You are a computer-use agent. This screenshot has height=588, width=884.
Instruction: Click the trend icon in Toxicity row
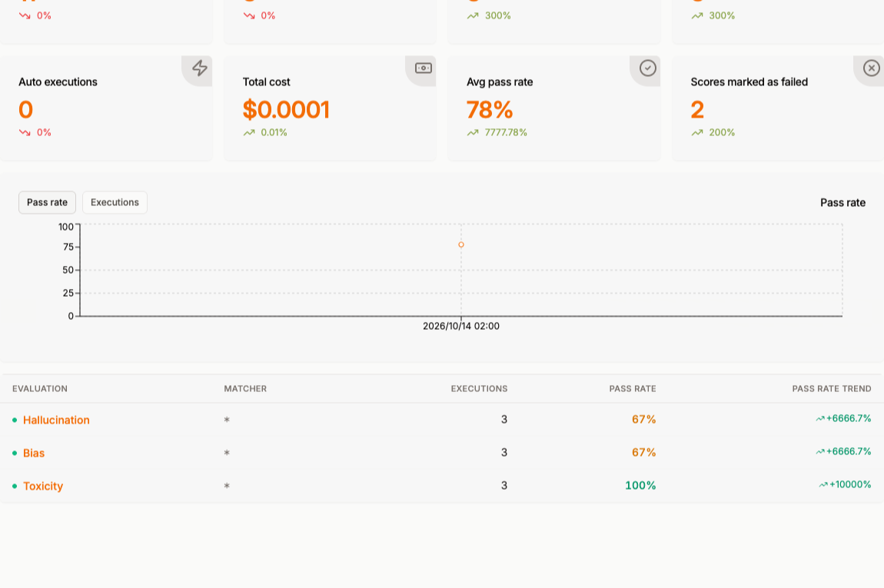(x=823, y=485)
